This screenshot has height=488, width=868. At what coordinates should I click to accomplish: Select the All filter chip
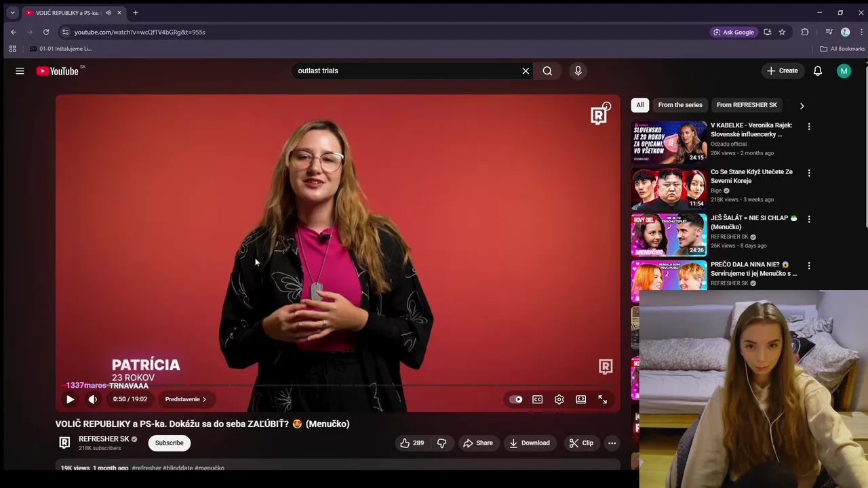639,105
